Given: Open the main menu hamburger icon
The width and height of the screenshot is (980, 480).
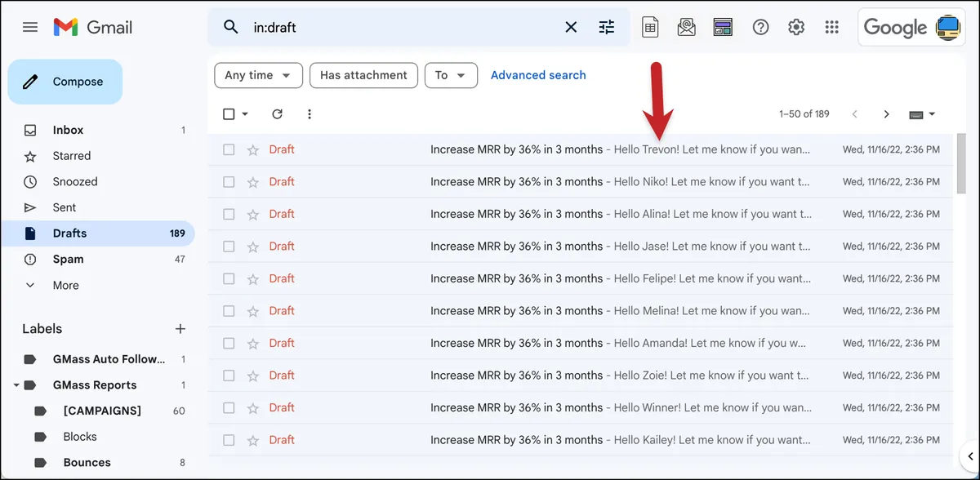Looking at the screenshot, I should [30, 27].
